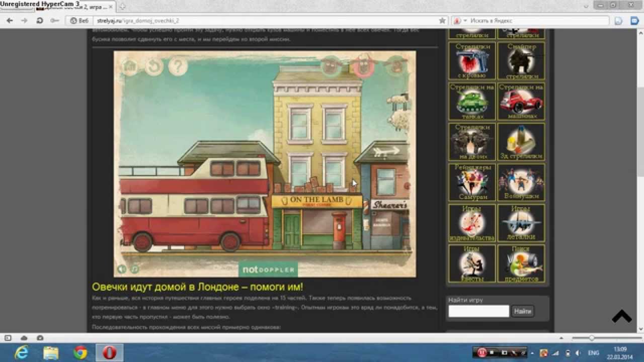Click the Найти search button

523,311
